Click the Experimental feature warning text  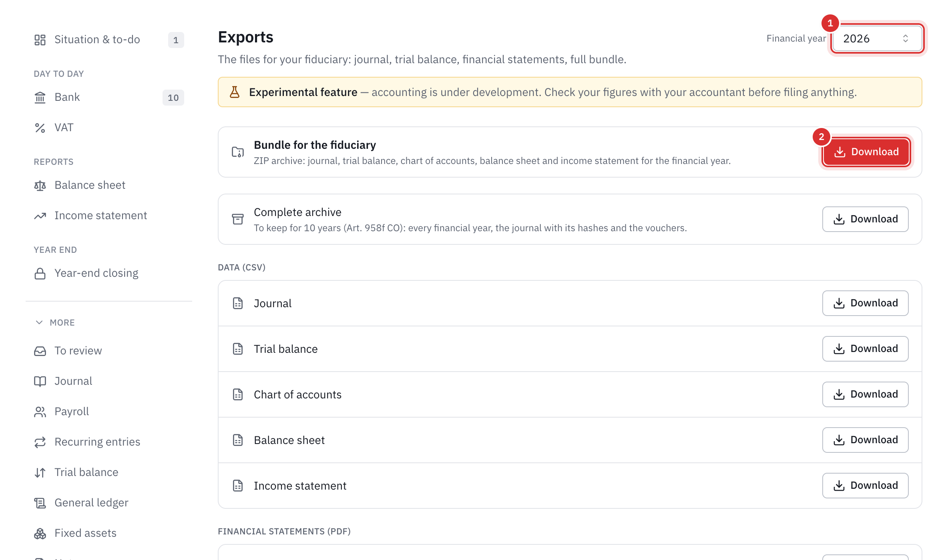point(553,92)
